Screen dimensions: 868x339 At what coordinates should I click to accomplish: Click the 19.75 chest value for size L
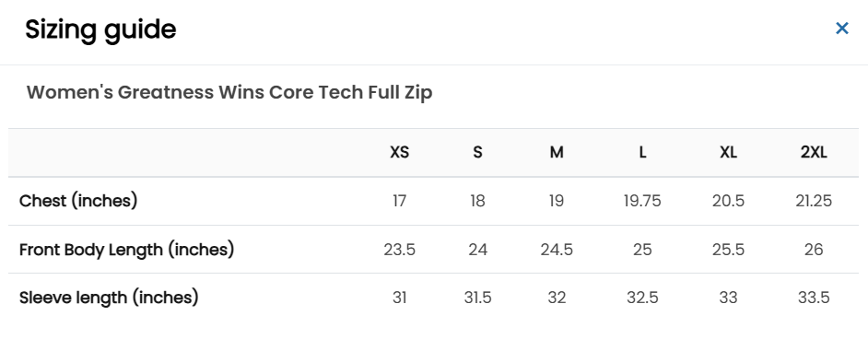[x=642, y=201]
